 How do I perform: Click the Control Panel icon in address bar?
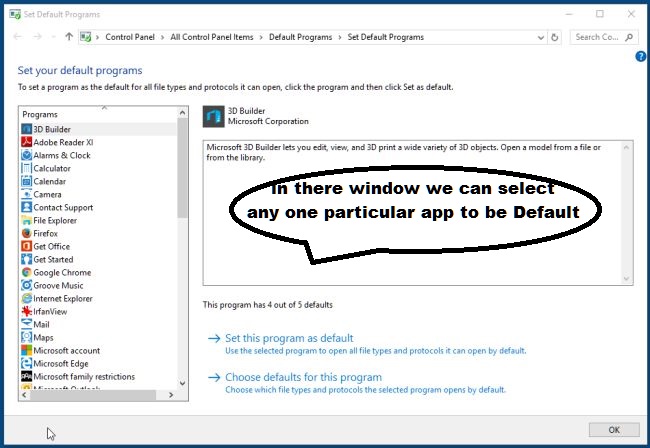(86, 37)
